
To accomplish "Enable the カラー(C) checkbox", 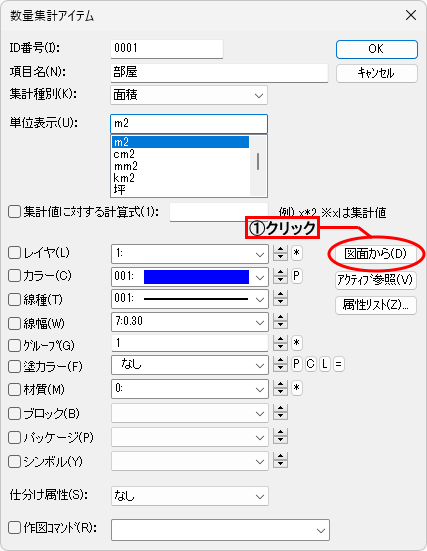I will pos(14,276).
